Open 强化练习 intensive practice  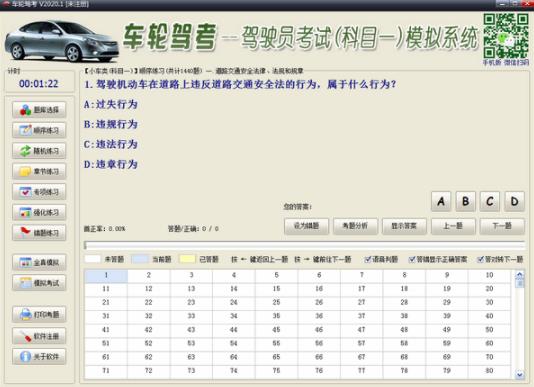tap(39, 212)
